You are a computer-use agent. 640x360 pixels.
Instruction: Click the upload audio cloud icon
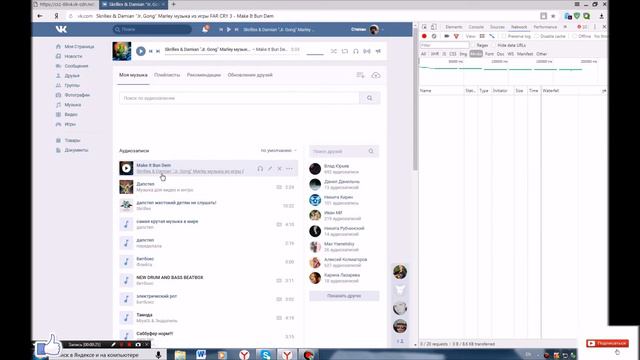[x=376, y=76]
